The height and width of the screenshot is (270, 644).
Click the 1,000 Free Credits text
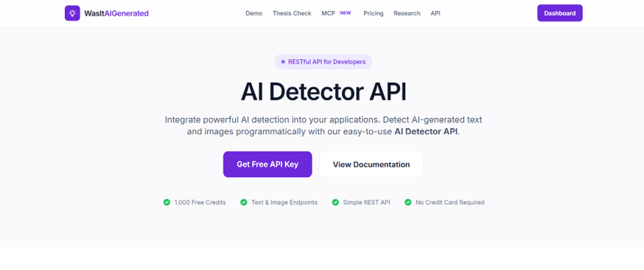200,202
